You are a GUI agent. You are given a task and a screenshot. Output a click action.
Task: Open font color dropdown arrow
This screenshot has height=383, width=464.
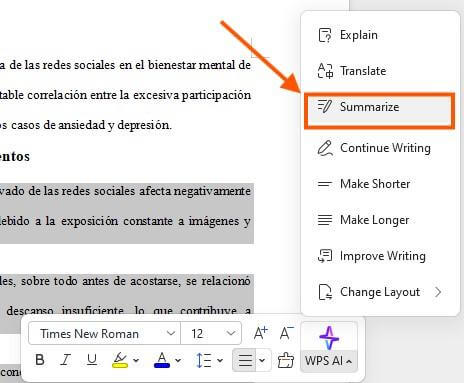tap(178, 360)
